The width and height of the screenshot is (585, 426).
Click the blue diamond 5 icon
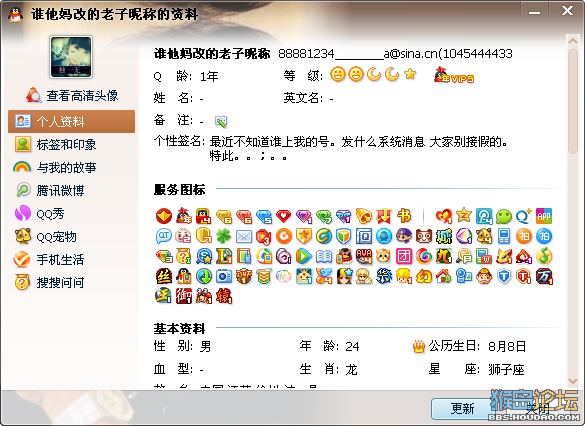(x=264, y=216)
